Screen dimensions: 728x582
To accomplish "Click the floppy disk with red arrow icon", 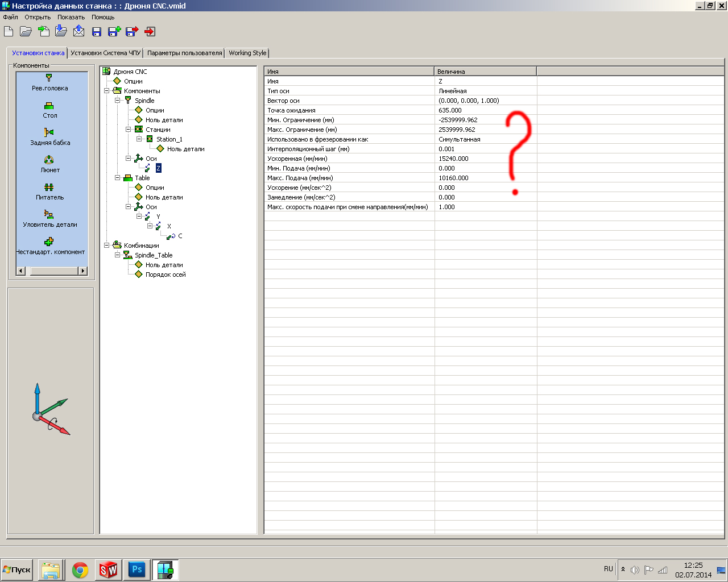I will click(x=132, y=31).
